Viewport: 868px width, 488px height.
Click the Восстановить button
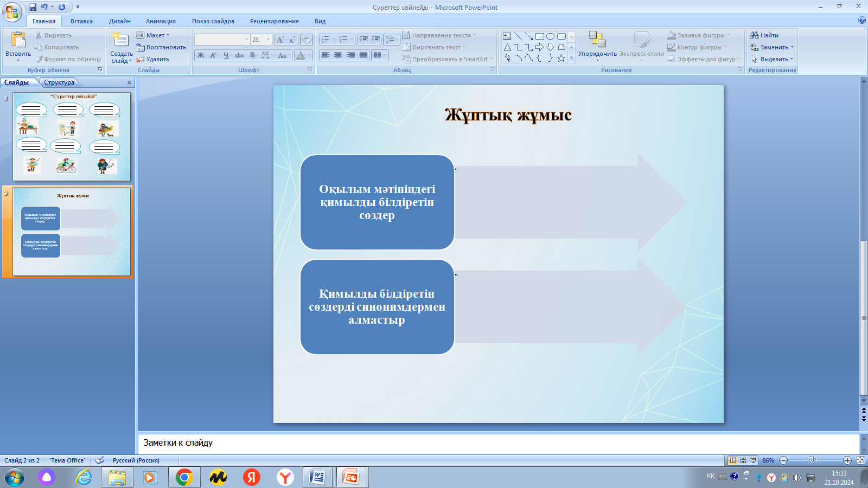point(161,47)
